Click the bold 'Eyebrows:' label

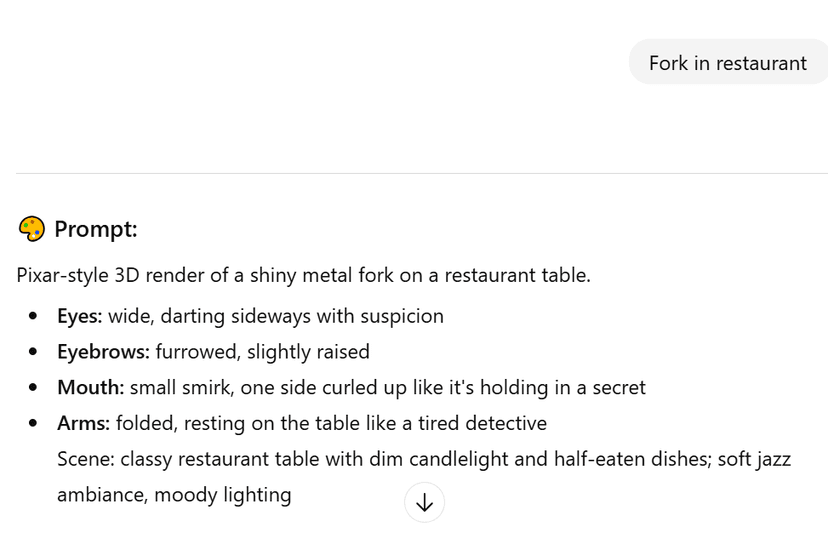click(104, 352)
